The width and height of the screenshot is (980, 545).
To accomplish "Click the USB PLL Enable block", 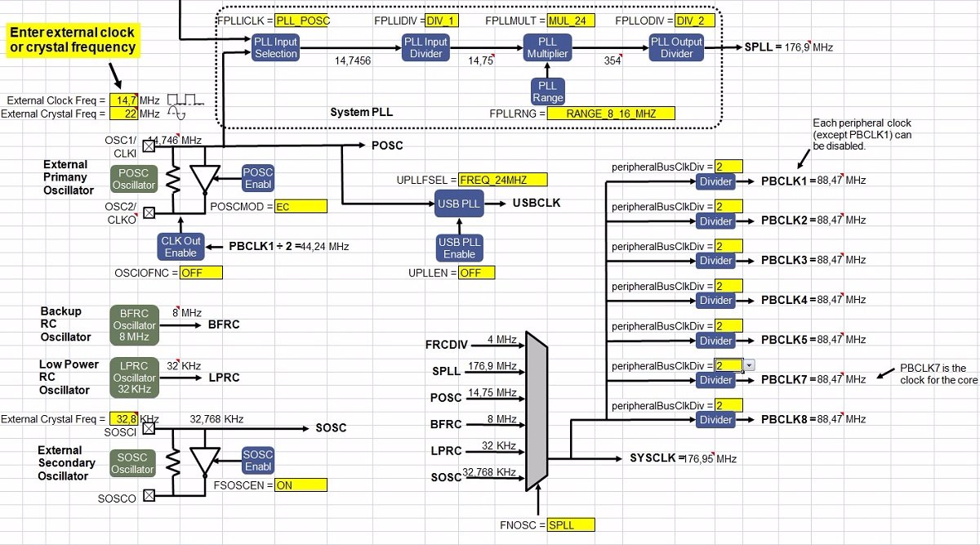I will (x=459, y=247).
